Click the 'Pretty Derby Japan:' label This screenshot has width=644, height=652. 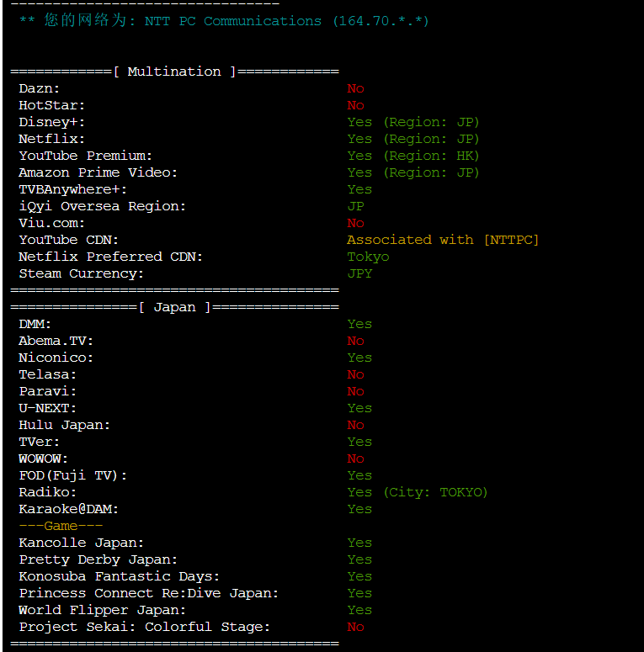[98, 559]
